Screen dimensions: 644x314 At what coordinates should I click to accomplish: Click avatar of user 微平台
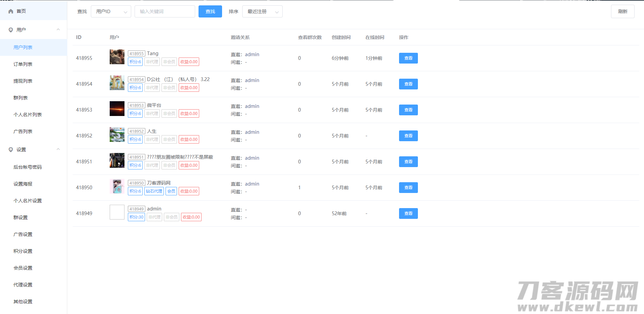point(117,109)
